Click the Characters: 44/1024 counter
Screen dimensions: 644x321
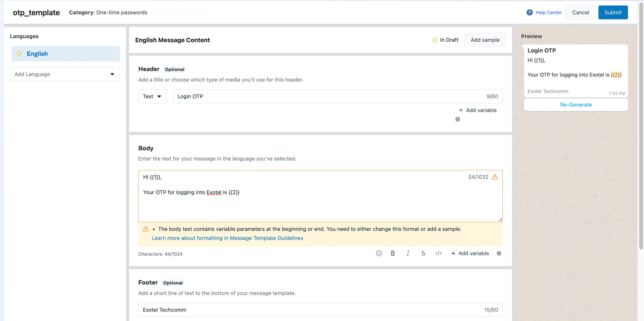[160, 254]
